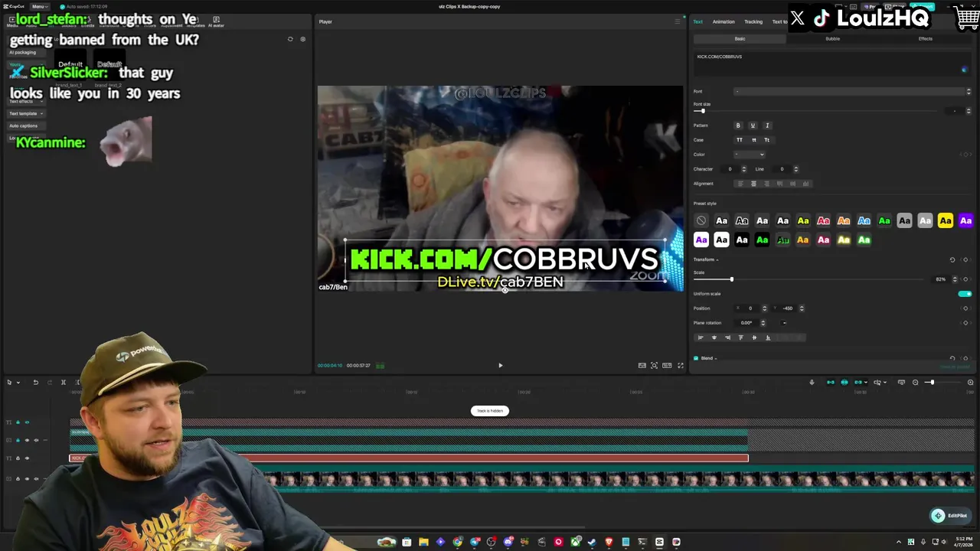Collapse the Transform section

coord(717,259)
